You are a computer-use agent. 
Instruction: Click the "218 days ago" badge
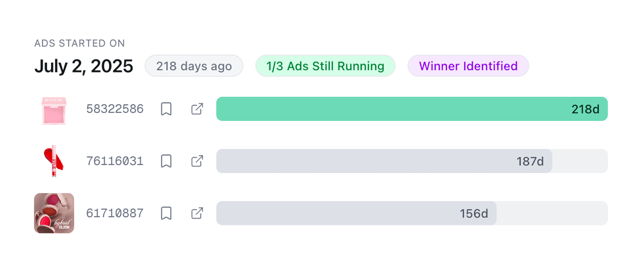click(194, 66)
